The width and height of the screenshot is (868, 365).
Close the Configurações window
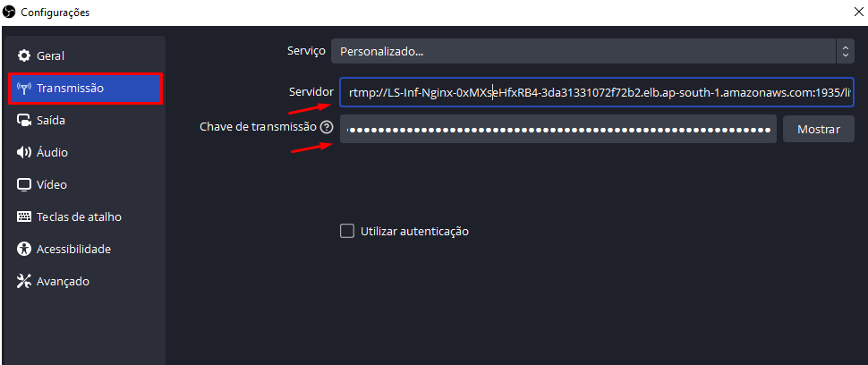tap(858, 13)
